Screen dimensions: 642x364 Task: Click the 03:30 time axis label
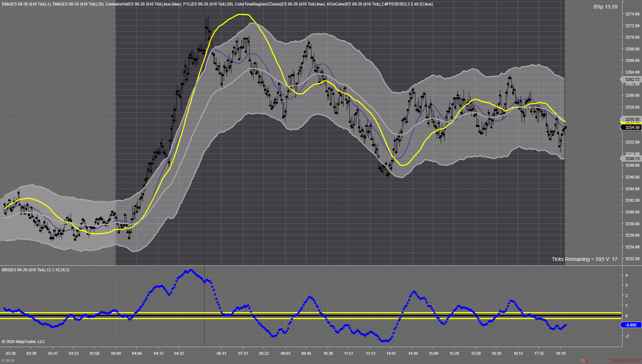pyautogui.click(x=11, y=354)
